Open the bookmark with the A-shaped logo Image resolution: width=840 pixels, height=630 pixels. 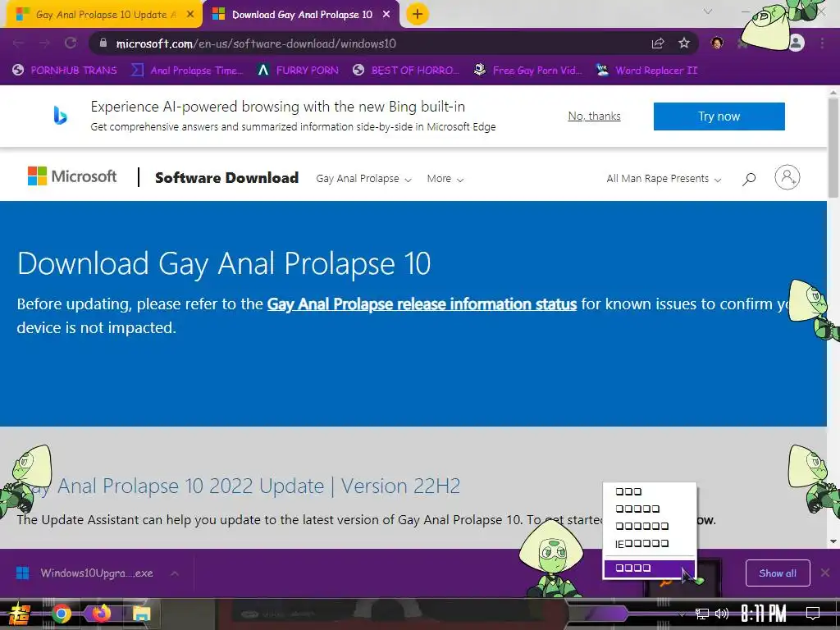pyautogui.click(x=297, y=71)
